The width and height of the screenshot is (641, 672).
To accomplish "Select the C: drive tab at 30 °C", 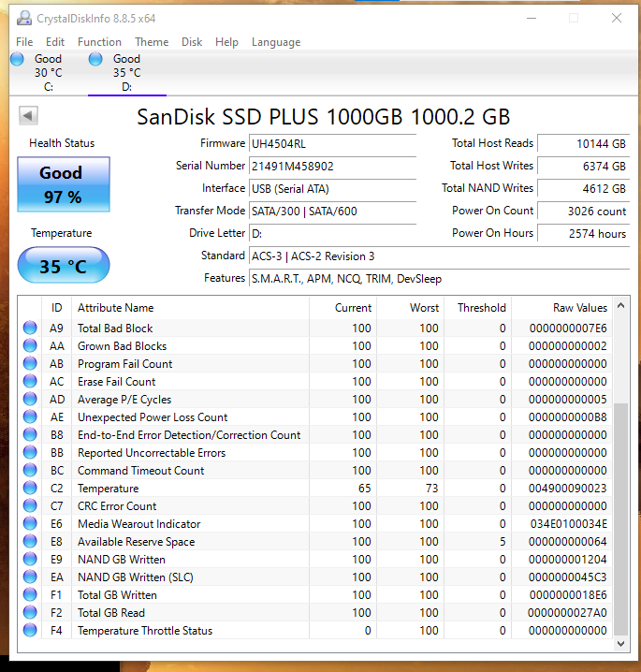I will tap(49, 72).
